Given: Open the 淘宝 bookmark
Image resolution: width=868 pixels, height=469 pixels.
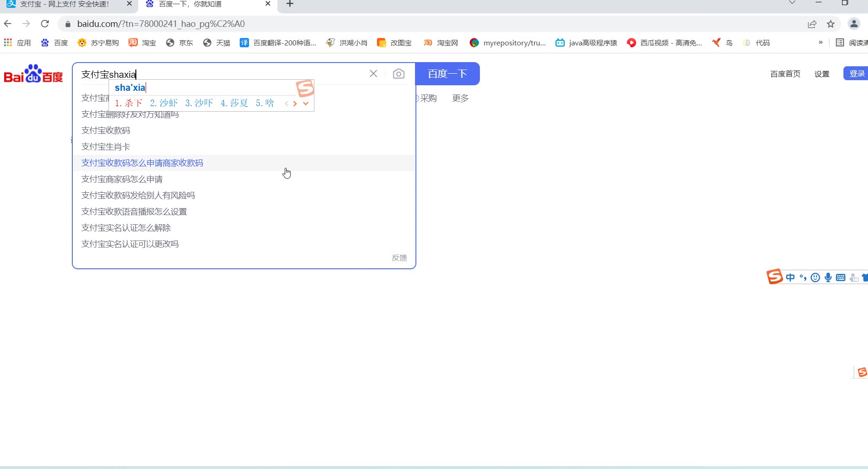Looking at the screenshot, I should (x=142, y=43).
